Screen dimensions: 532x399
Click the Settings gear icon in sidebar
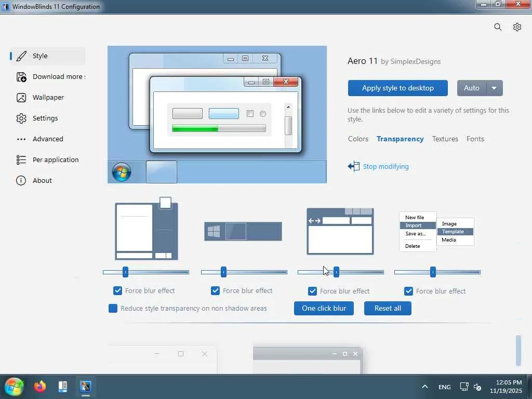(21, 118)
